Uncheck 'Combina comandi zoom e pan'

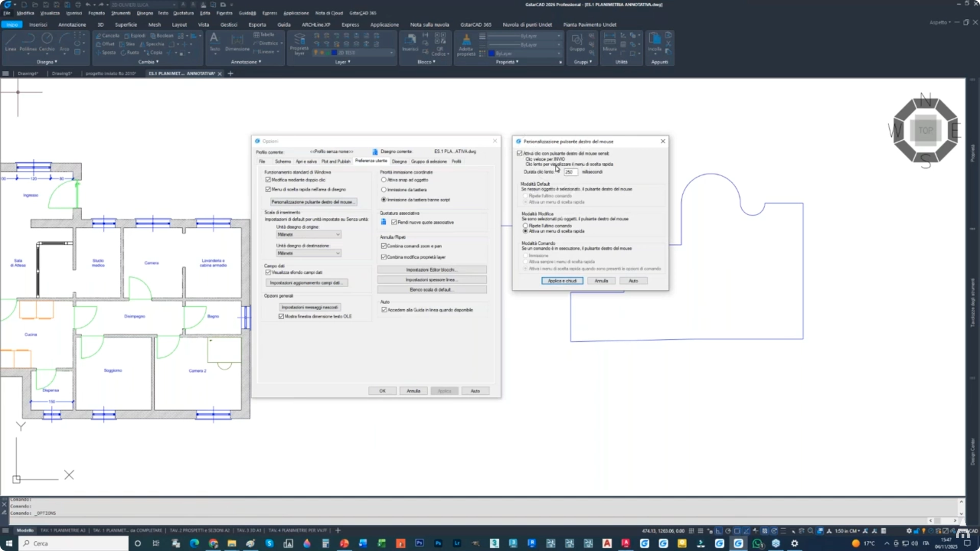(384, 246)
